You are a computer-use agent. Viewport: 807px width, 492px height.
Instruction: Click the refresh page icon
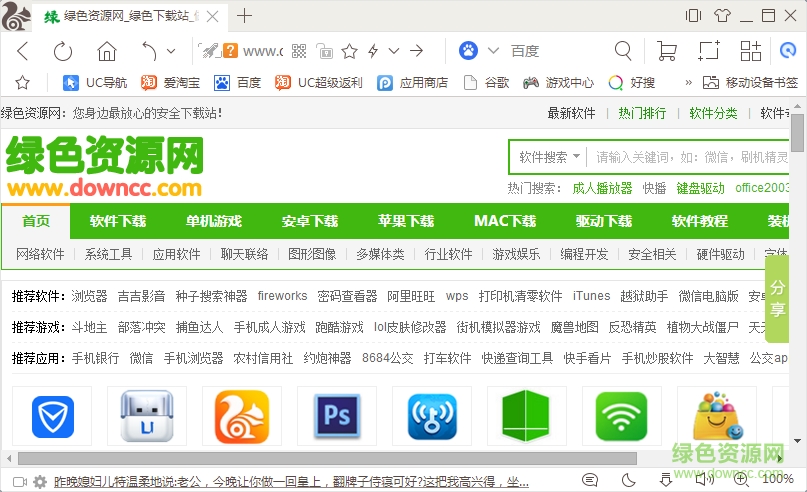click(x=63, y=51)
